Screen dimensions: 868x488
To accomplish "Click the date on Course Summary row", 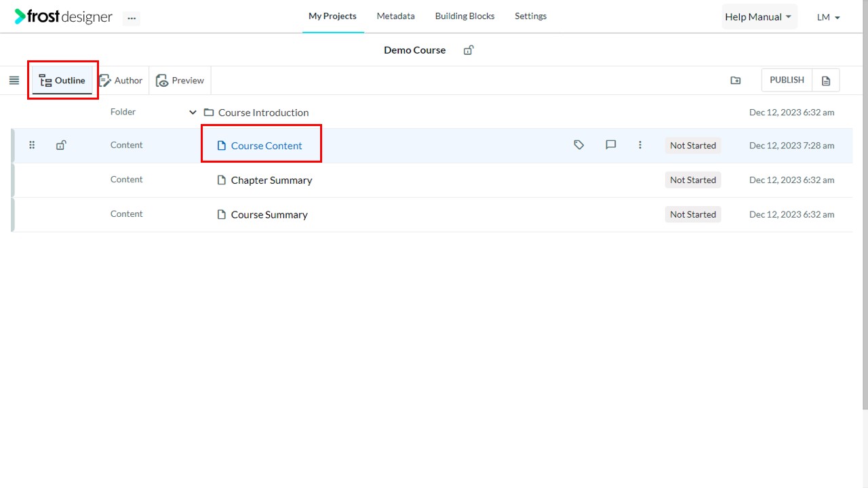I will pyautogui.click(x=792, y=215).
